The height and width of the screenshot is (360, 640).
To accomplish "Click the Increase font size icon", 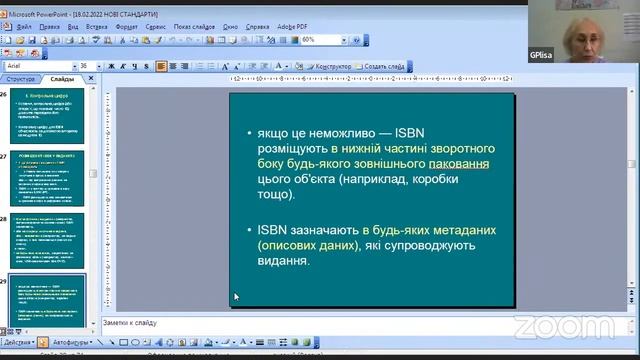I will coord(224,66).
